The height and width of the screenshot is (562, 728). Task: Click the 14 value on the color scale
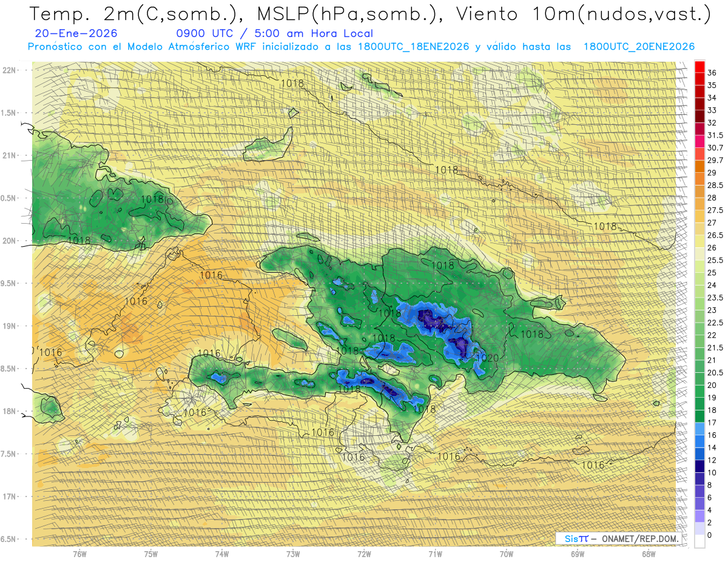tap(712, 447)
